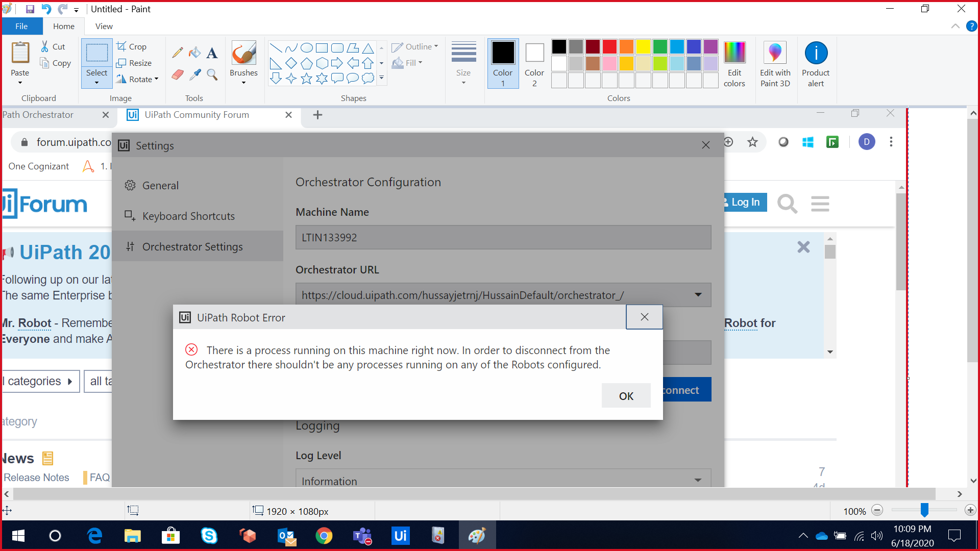Pick the red color swatch

pos(609,47)
